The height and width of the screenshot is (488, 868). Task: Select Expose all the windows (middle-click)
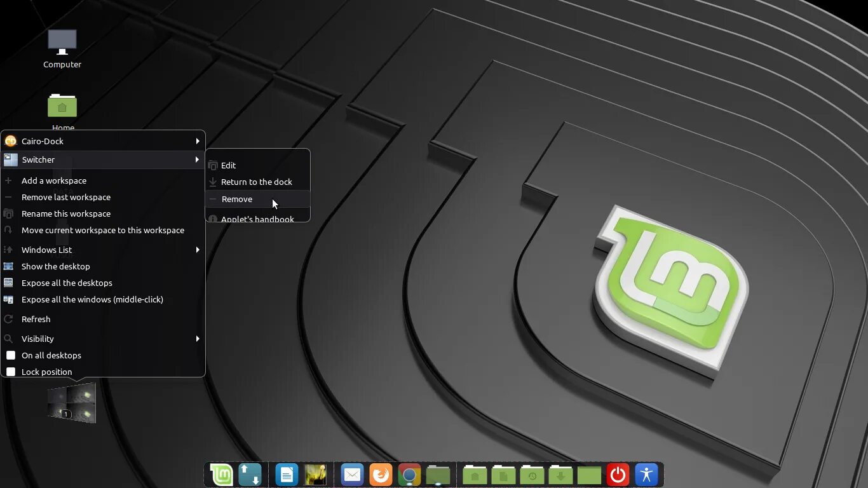pyautogui.click(x=103, y=299)
